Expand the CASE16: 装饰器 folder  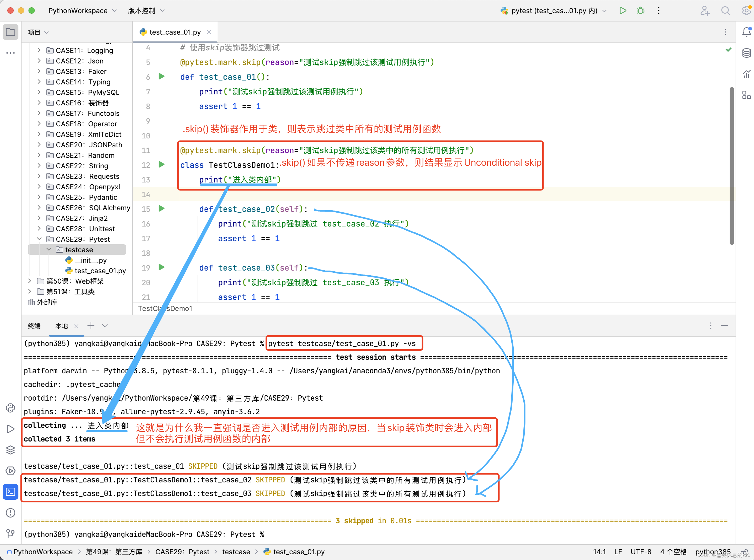39,103
